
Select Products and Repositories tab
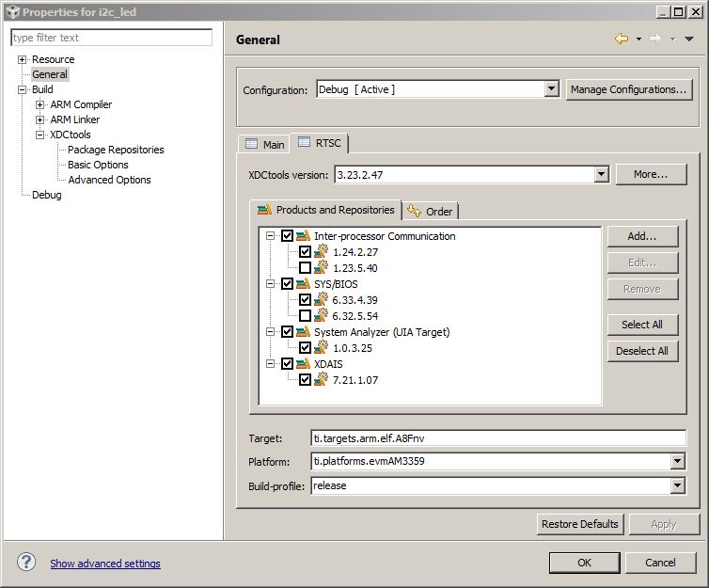point(325,210)
